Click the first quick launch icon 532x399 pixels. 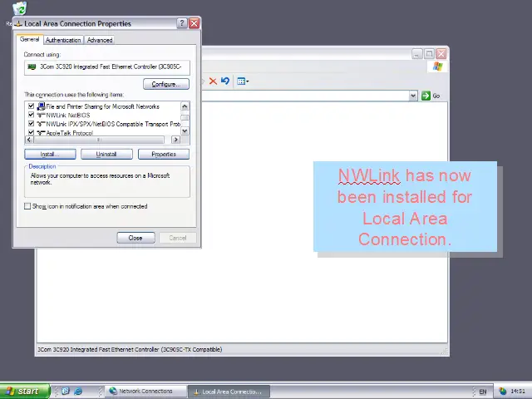66,392
